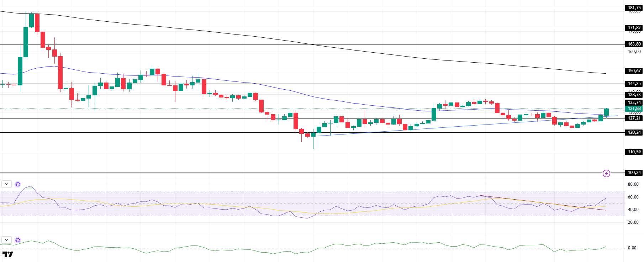The height and width of the screenshot is (264, 644).
Task: Click the RSI scale value 80,00
Action: pos(633,184)
